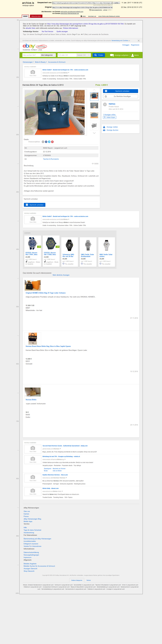Open Impressum footer link

(28, 558)
